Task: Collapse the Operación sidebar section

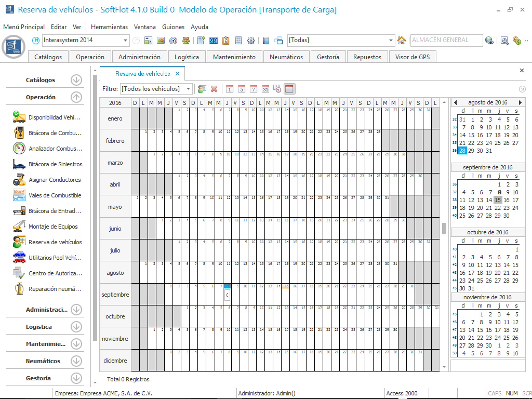Action: point(76,97)
